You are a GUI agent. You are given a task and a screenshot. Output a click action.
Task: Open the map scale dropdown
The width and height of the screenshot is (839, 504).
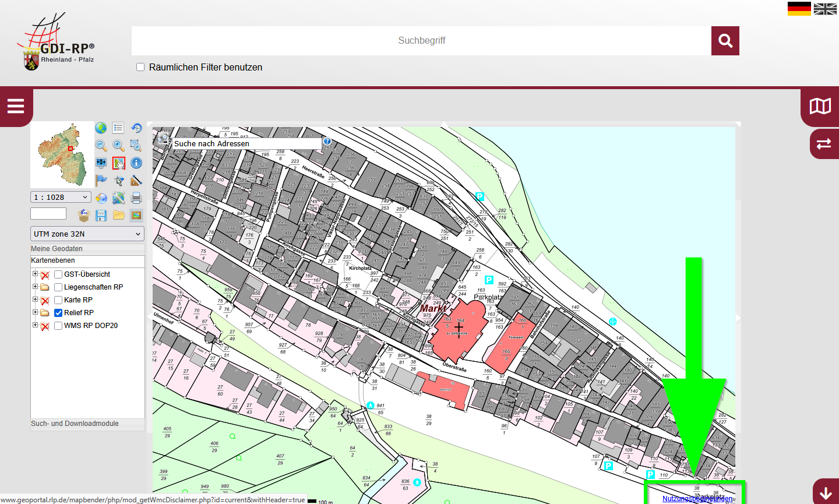(x=61, y=198)
